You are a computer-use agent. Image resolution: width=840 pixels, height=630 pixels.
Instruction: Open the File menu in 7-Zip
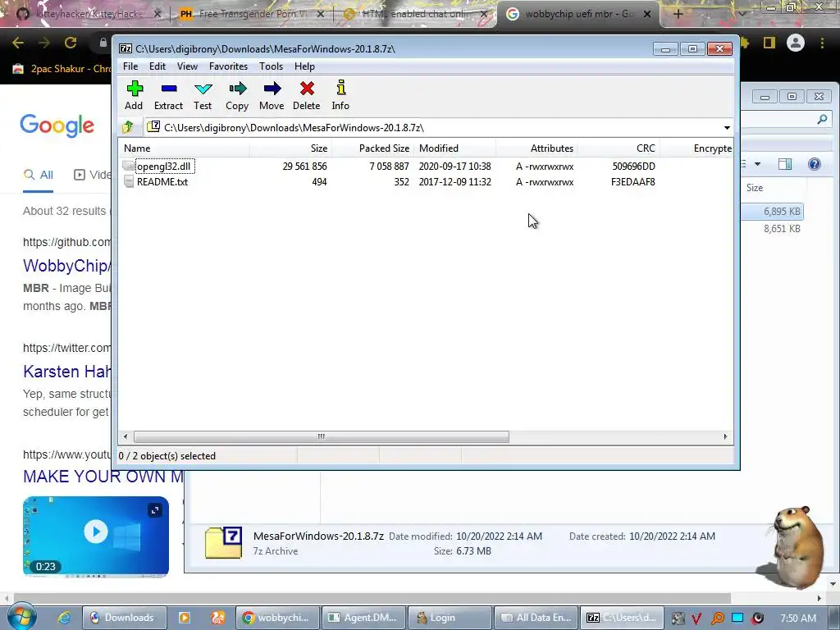click(130, 66)
